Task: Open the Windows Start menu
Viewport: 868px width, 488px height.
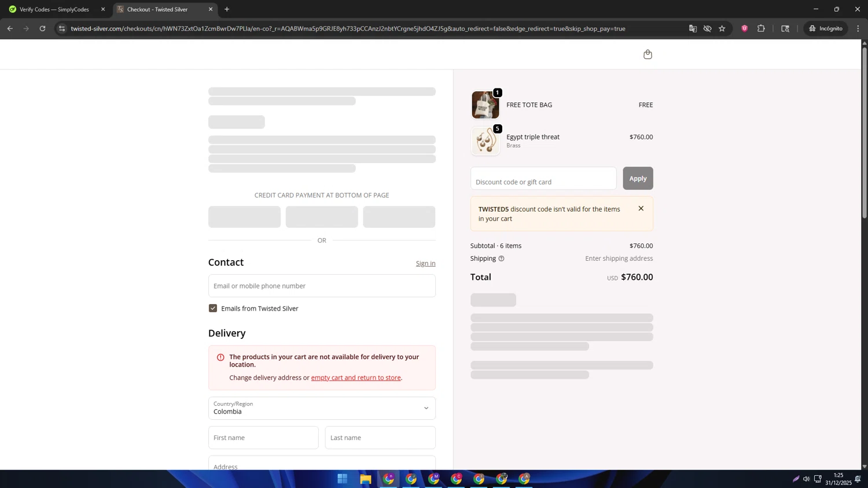Action: (x=343, y=479)
